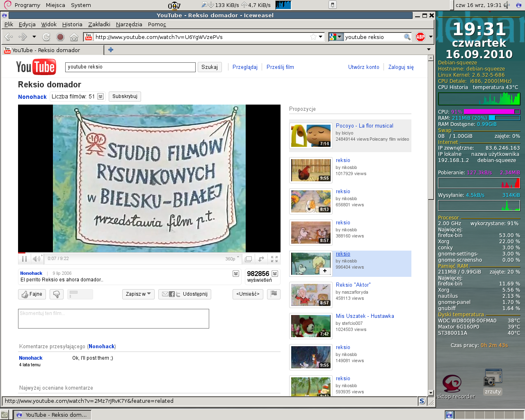Open the Widok menu
Image resolution: width=525 pixels, height=420 pixels.
pos(49,24)
